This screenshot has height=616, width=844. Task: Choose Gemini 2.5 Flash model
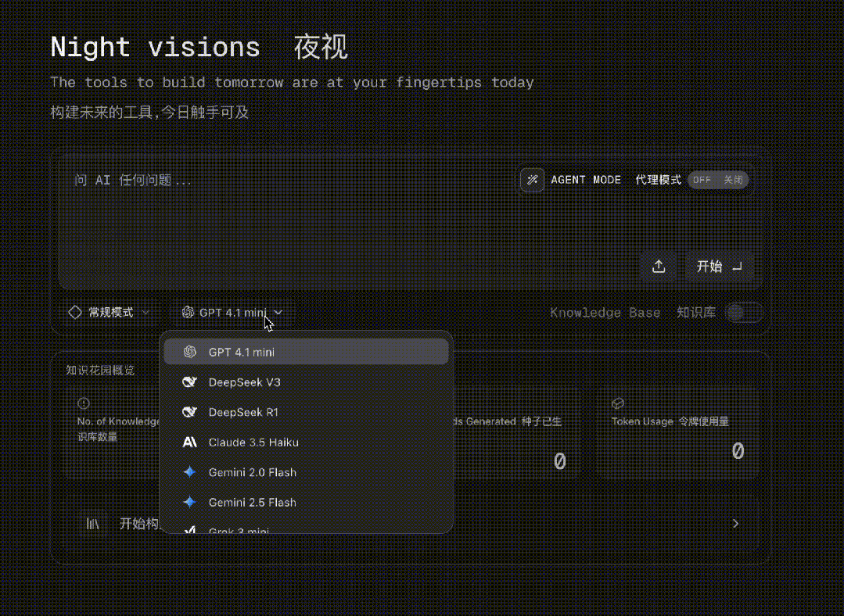[x=306, y=502]
